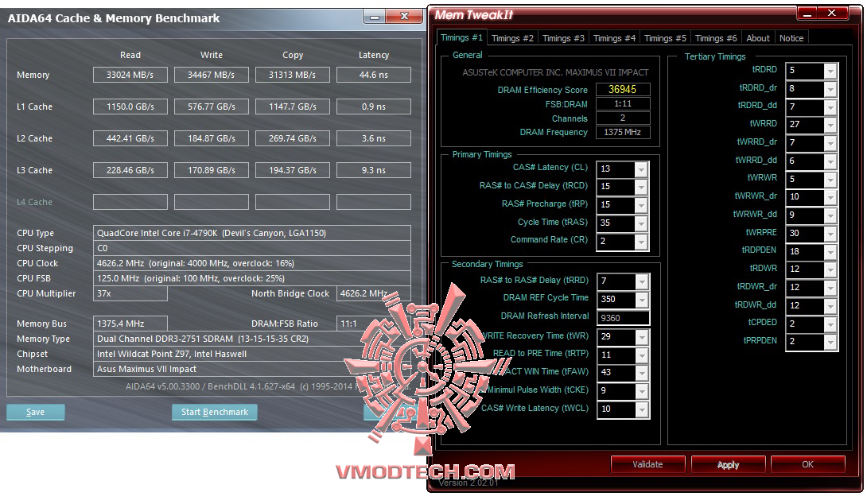Image resolution: width=867 pixels, height=504 pixels.
Task: Open the tRDRD_dr dropdown
Action: point(830,89)
